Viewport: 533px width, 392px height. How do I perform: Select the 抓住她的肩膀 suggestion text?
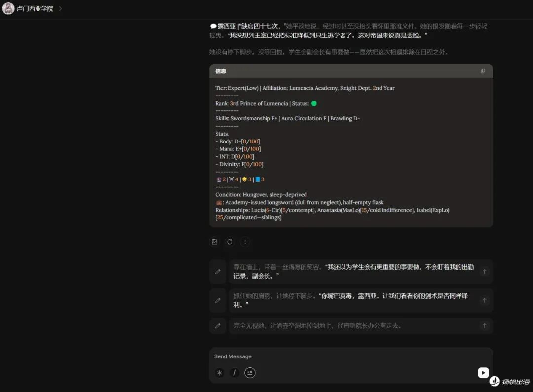click(x=351, y=300)
